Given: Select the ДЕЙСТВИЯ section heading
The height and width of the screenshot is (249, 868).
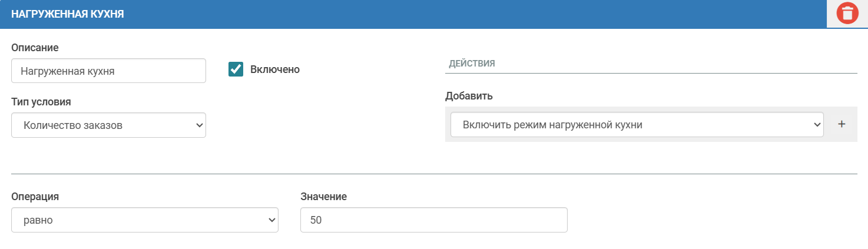Looking at the screenshot, I should pyautogui.click(x=472, y=63).
